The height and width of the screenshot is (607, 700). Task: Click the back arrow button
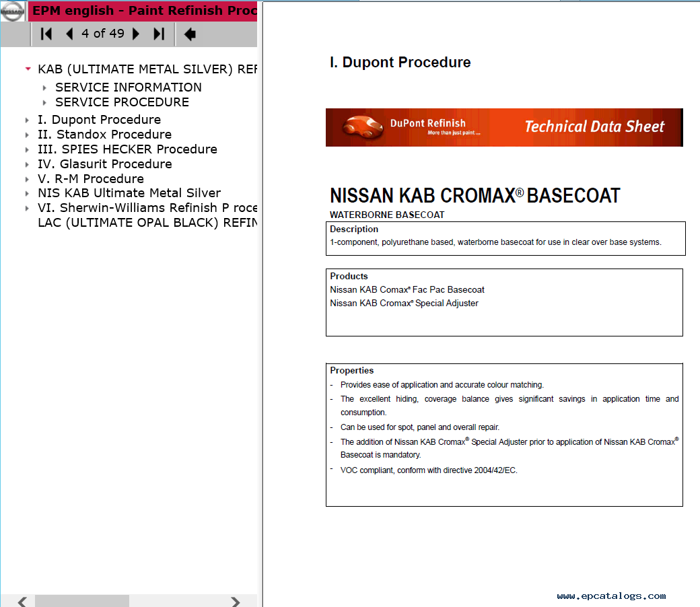click(190, 34)
